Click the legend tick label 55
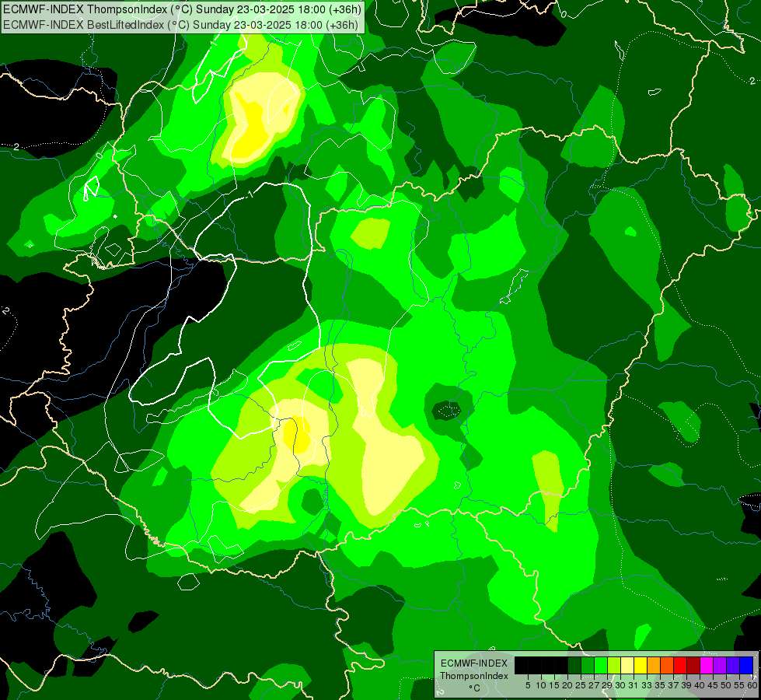This screenshot has width=761, height=700. [739, 685]
